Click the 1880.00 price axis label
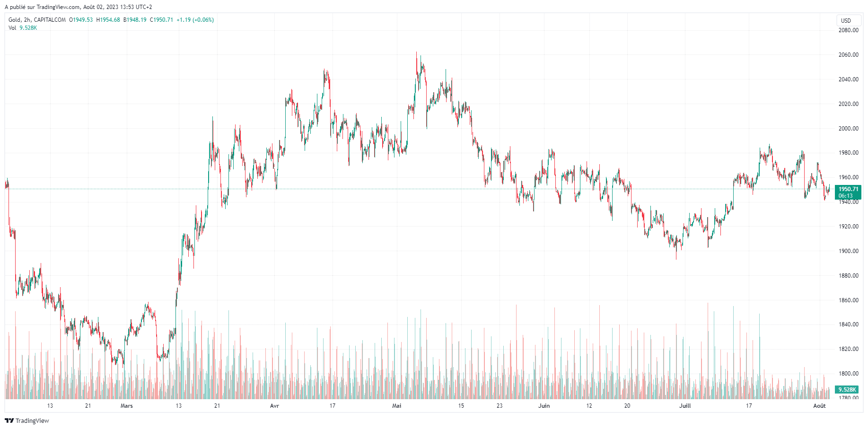 (849, 276)
